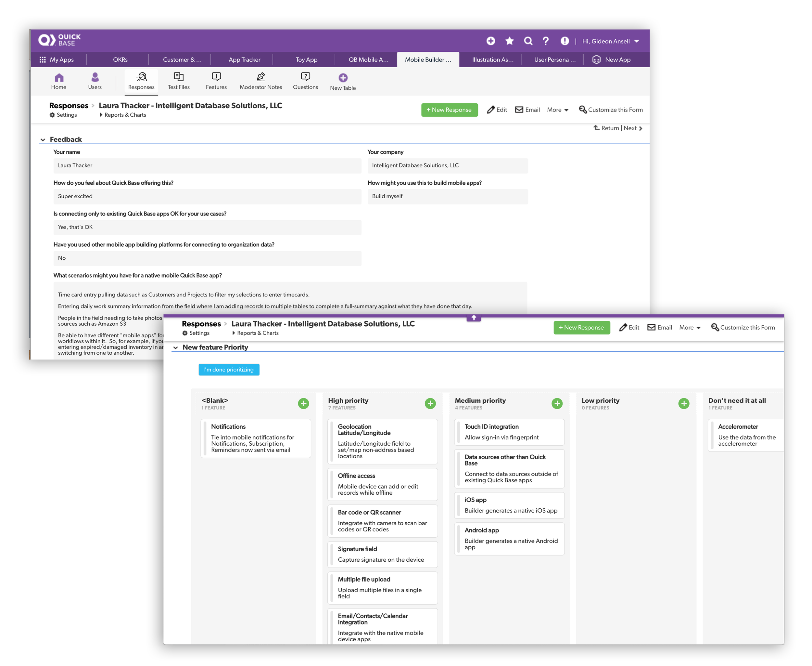The image size is (812, 666).
Task: Open the Moderator Notes table icon
Action: point(261,77)
